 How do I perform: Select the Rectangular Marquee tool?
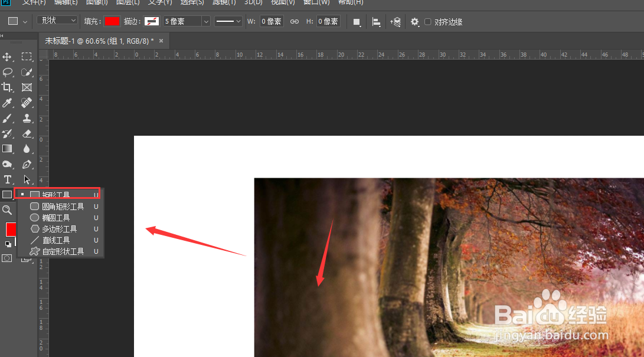click(x=27, y=57)
